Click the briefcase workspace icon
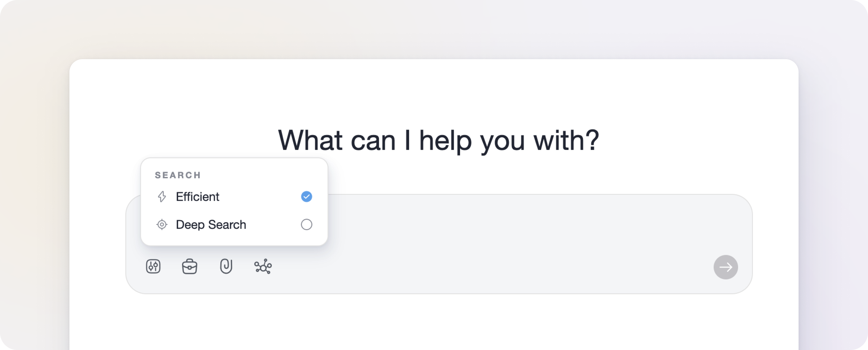This screenshot has width=868, height=350. (190, 266)
